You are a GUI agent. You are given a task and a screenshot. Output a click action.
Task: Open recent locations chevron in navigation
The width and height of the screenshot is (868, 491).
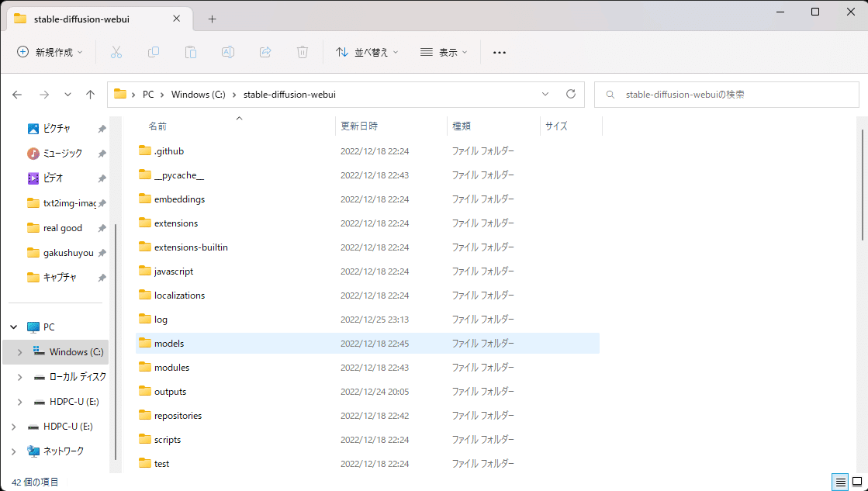coord(67,95)
